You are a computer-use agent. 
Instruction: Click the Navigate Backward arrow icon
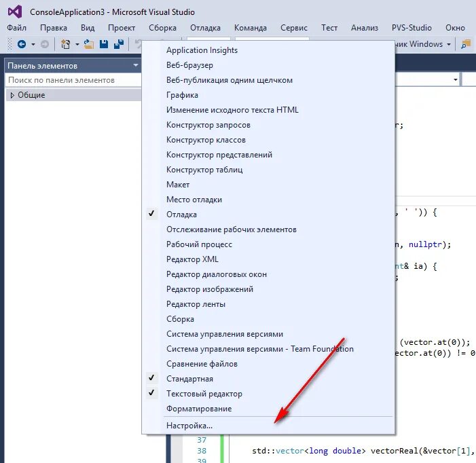pyautogui.click(x=22, y=44)
